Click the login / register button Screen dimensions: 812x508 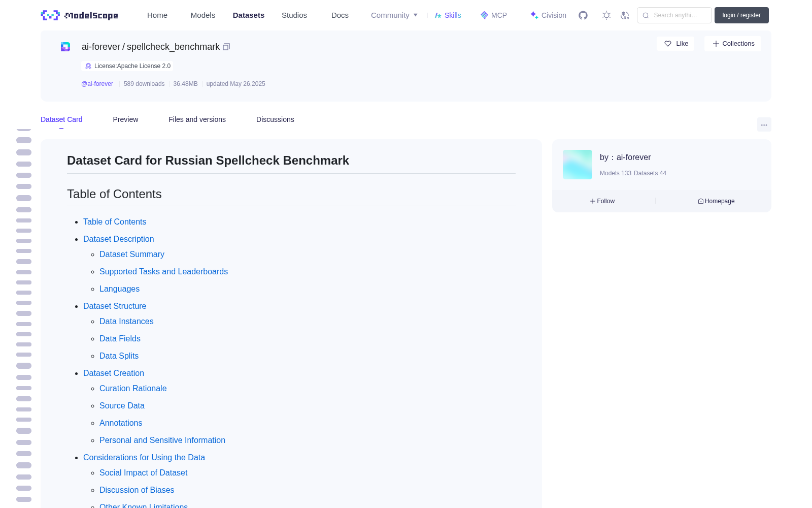tap(741, 15)
